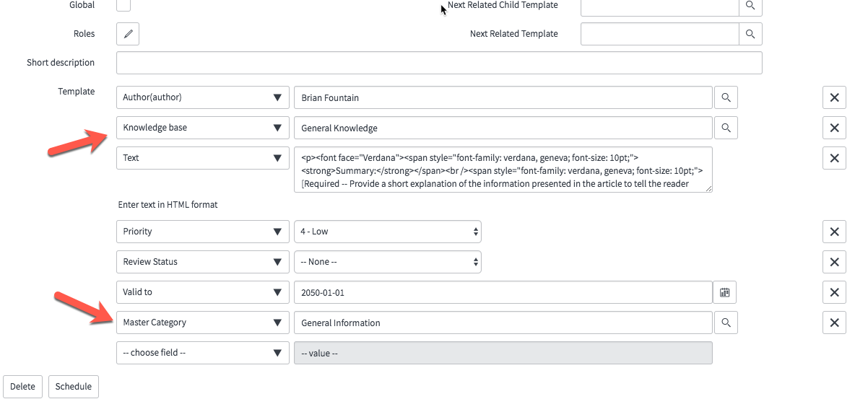
Task: Remove the Author(author) template row
Action: [x=834, y=97]
